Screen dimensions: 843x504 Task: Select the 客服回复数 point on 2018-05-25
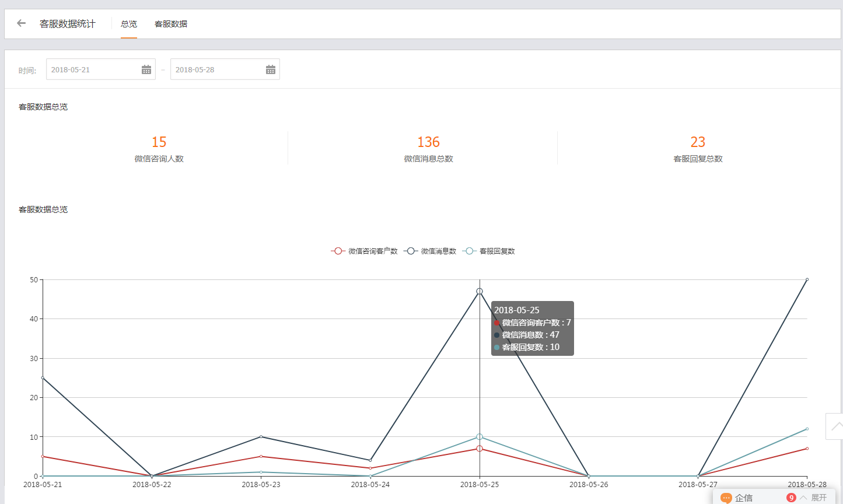(480, 437)
